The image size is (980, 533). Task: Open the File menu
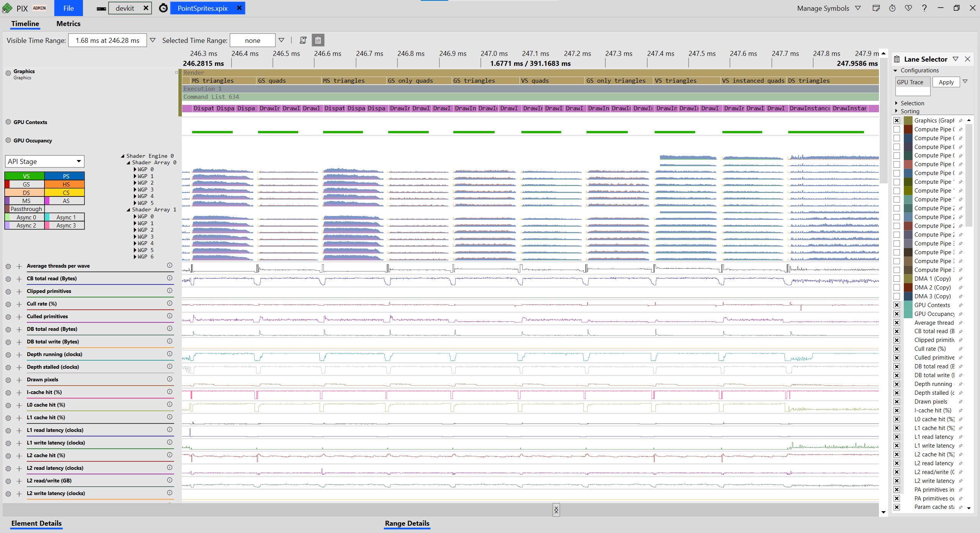click(x=69, y=8)
